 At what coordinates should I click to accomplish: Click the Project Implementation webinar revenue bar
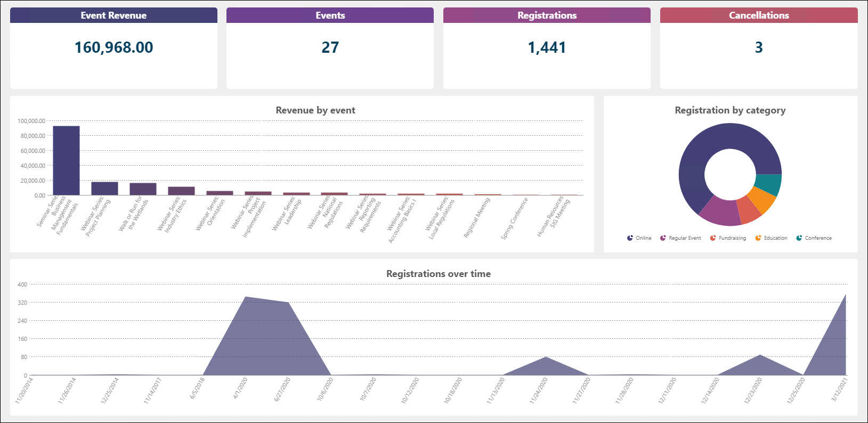pyautogui.click(x=258, y=193)
